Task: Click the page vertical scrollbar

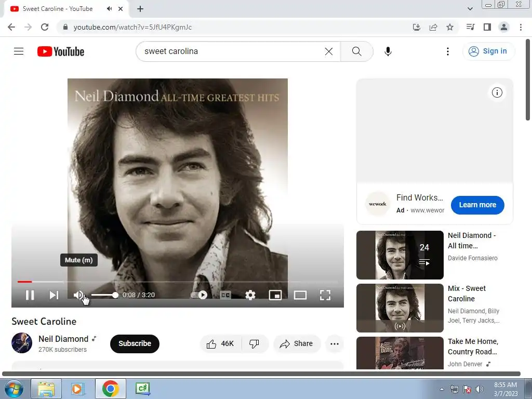Action: tap(528, 79)
